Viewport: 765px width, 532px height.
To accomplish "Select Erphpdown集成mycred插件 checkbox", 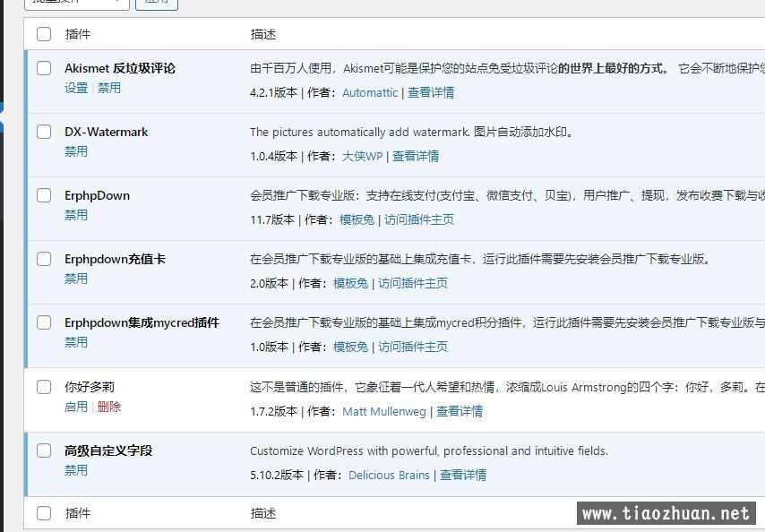I will tap(44, 322).
